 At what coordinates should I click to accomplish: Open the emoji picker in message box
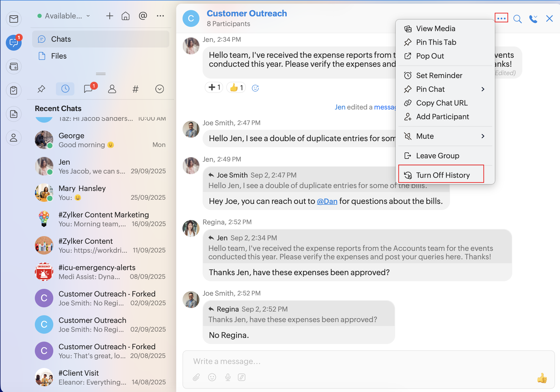click(212, 377)
